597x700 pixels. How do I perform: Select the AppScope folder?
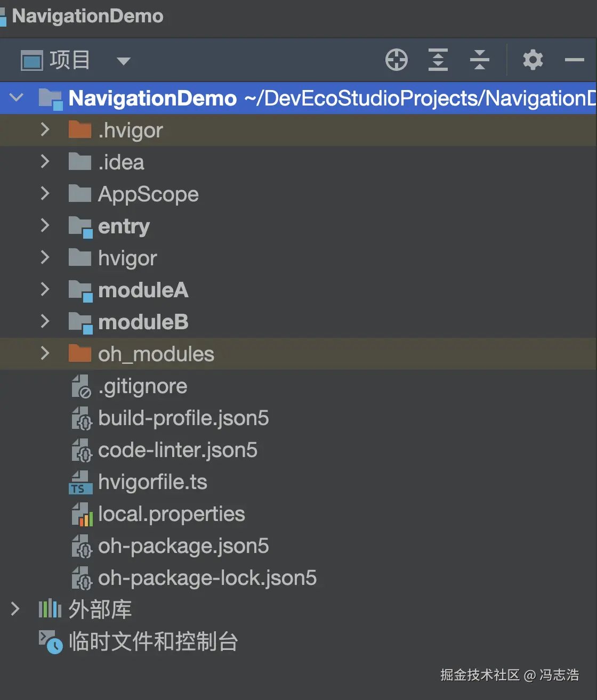(148, 194)
